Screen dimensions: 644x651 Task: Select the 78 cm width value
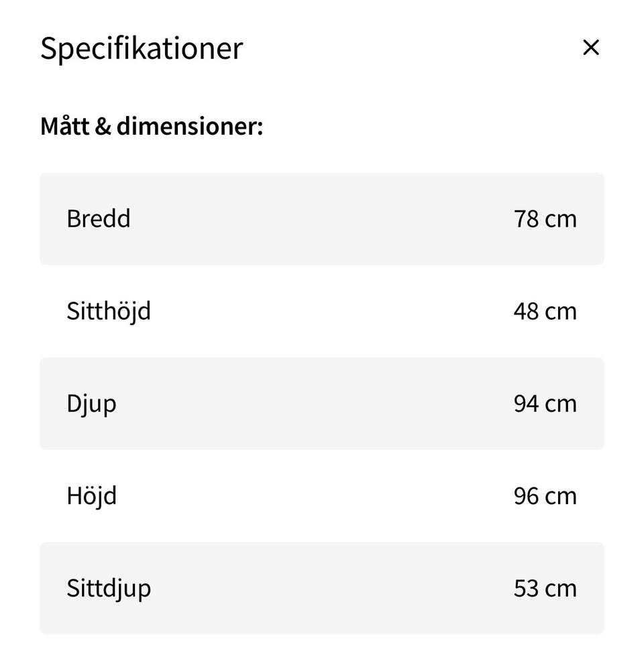pos(545,219)
